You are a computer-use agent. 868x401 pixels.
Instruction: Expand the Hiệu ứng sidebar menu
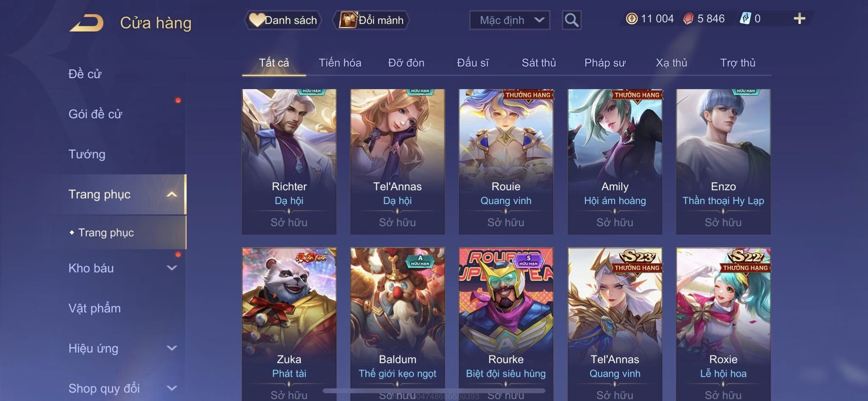coord(171,348)
